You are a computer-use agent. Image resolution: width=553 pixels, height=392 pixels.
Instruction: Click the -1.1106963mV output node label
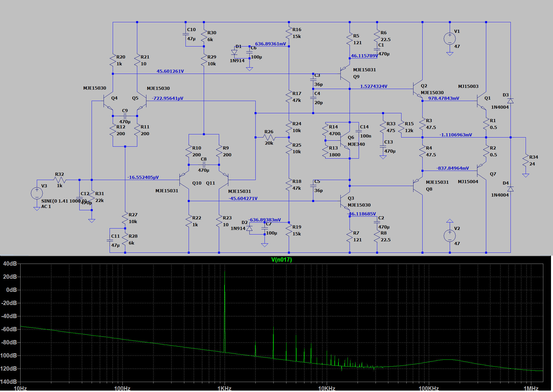[456, 135]
